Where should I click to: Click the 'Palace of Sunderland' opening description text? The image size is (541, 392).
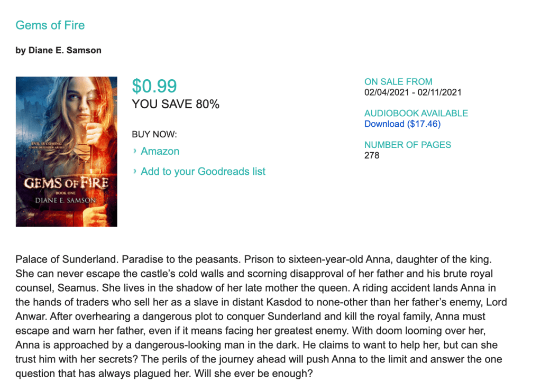[68, 260]
